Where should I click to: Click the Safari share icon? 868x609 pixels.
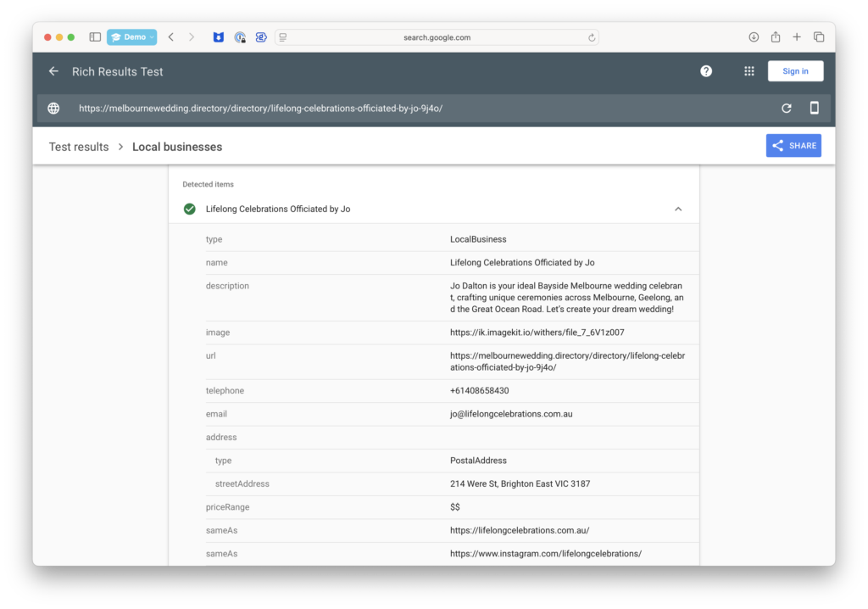776,37
